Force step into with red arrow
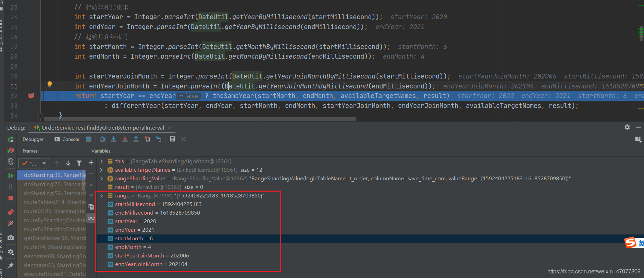This screenshot has width=644, height=278. (x=125, y=139)
